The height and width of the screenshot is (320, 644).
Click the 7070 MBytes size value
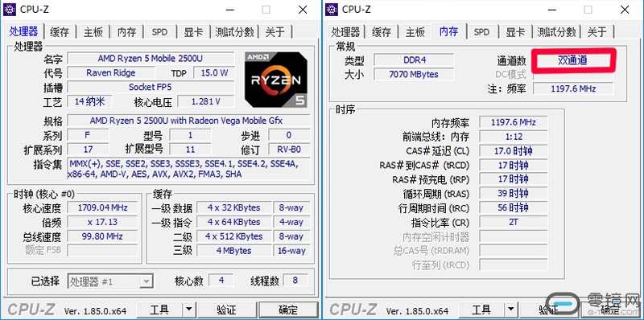[414, 74]
